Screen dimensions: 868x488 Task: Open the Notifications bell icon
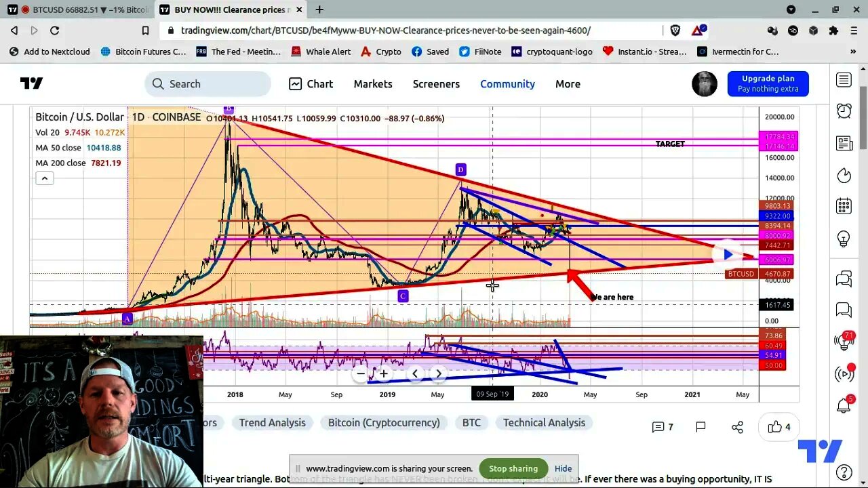pyautogui.click(x=844, y=405)
